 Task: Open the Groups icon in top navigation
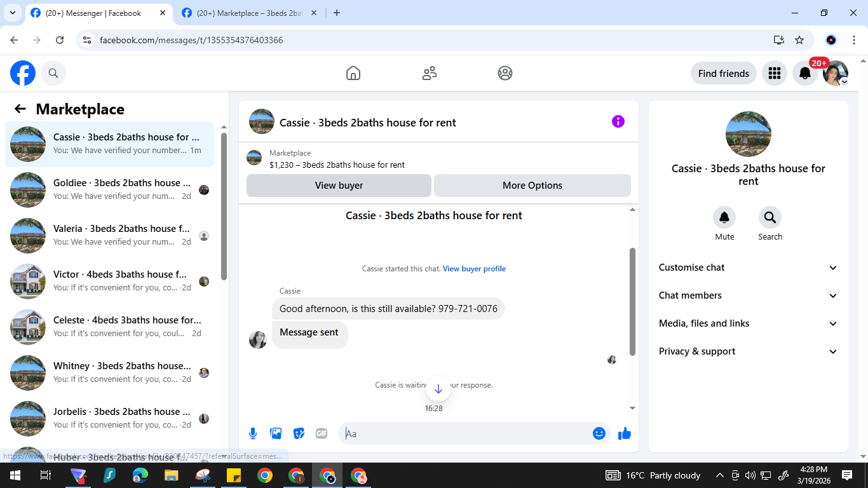click(505, 73)
